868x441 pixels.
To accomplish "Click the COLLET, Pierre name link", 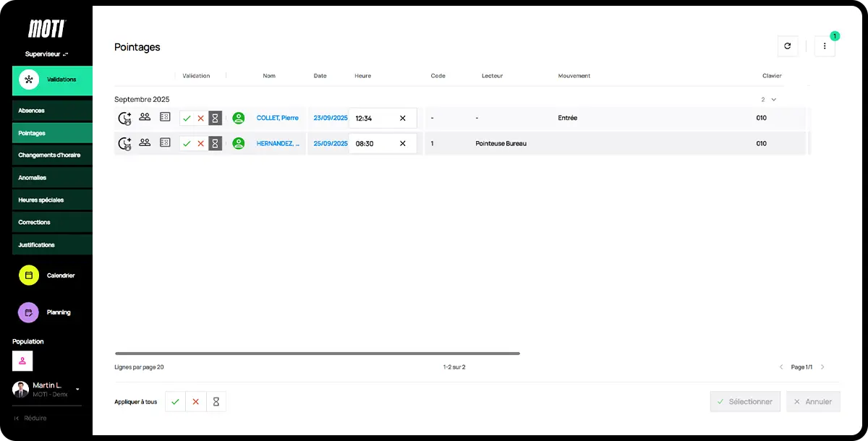I will (x=278, y=118).
